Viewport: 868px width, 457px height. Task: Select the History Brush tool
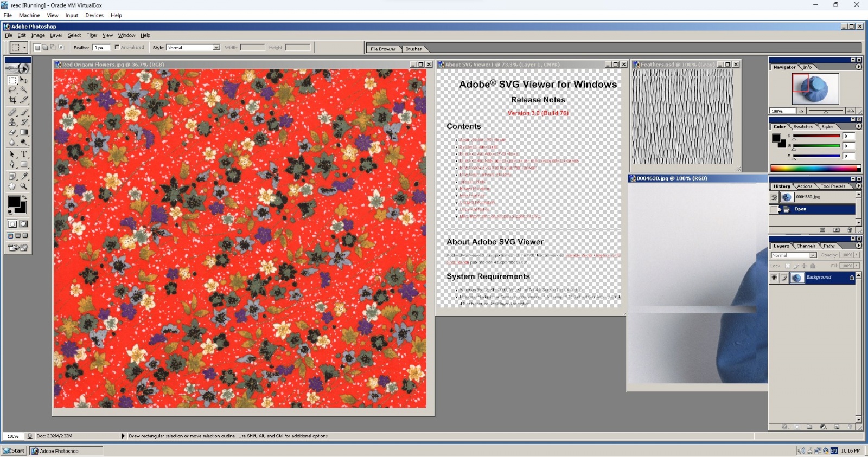point(24,122)
